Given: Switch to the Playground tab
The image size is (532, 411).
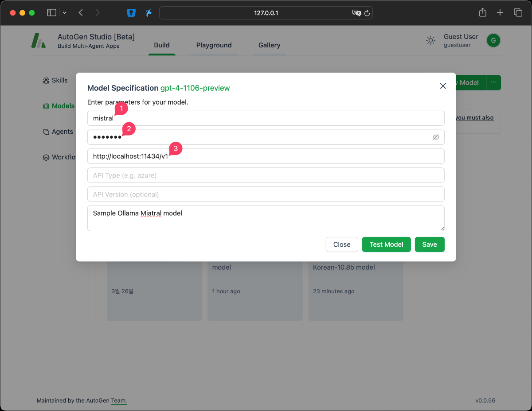Looking at the screenshot, I should tap(214, 45).
